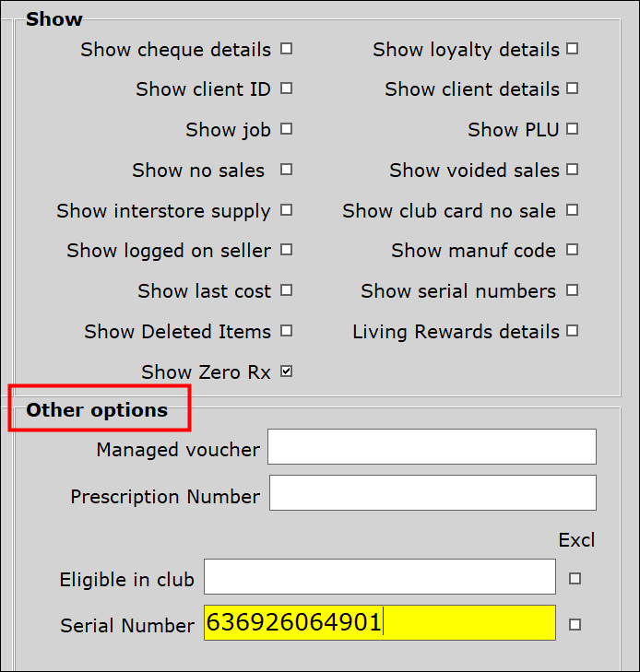The height and width of the screenshot is (672, 640).
Task: Click the Managed voucher text field
Action: [433, 446]
